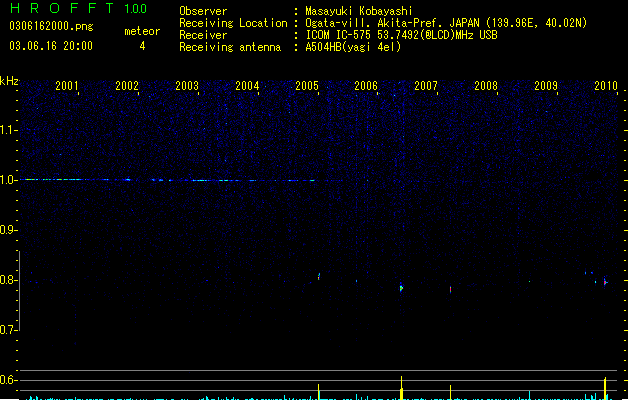Click the 0.6 kHz frequency axis label

(8, 380)
